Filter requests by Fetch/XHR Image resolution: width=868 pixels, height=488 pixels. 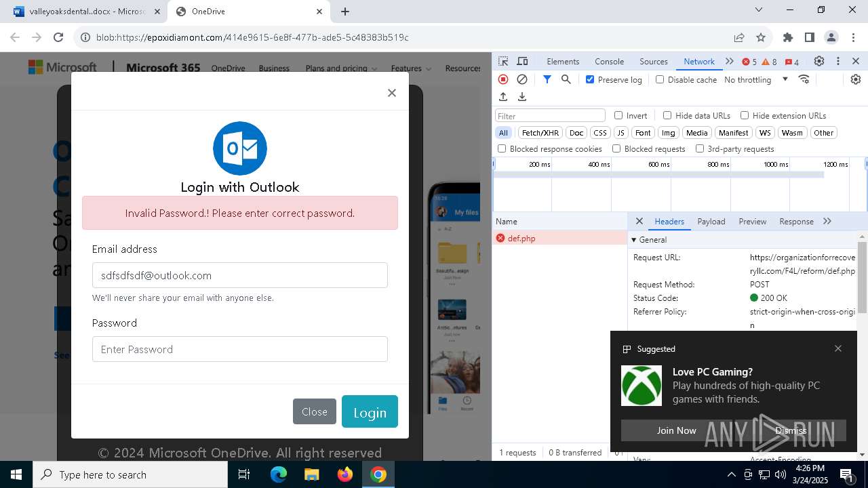click(540, 133)
